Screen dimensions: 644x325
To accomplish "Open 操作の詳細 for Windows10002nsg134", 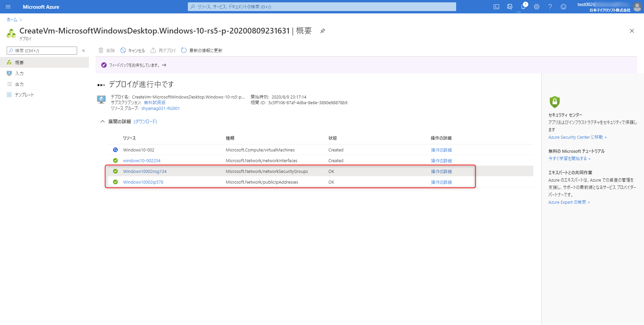I will [441, 172].
